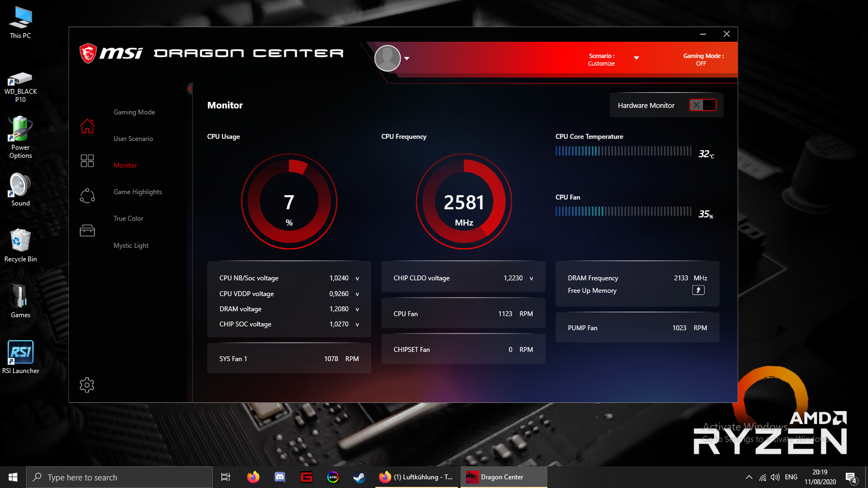Open the Live Update circular arrows icon
Viewport: 868px width, 488px height.
click(87, 196)
